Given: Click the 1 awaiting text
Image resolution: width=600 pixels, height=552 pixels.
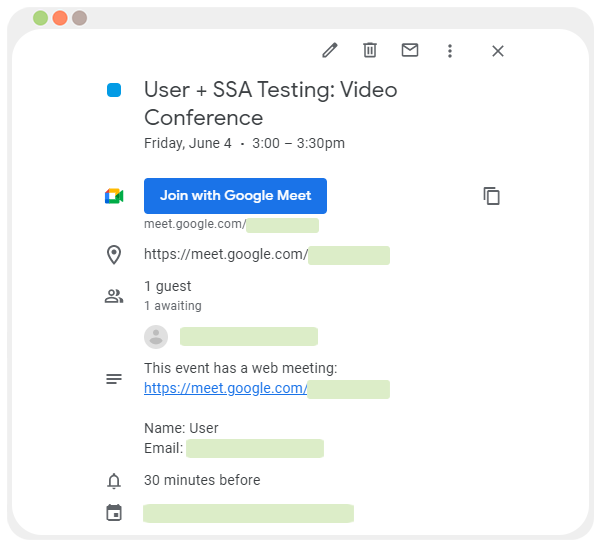Looking at the screenshot, I should tap(173, 306).
